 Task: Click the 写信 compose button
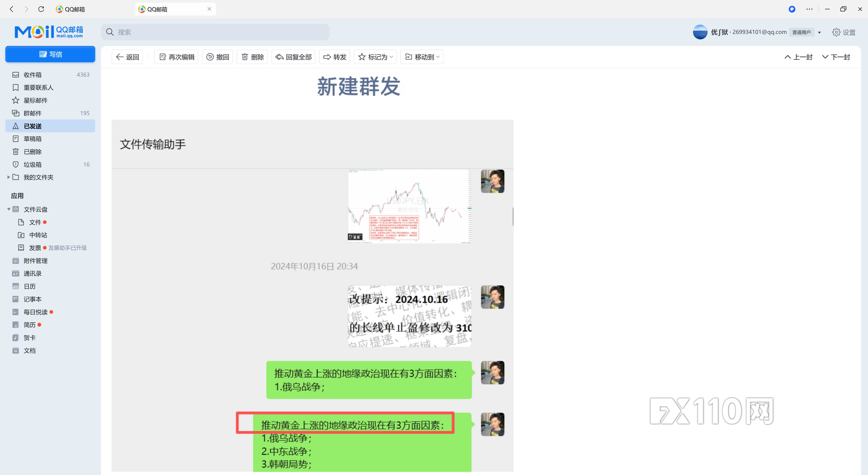pyautogui.click(x=50, y=54)
